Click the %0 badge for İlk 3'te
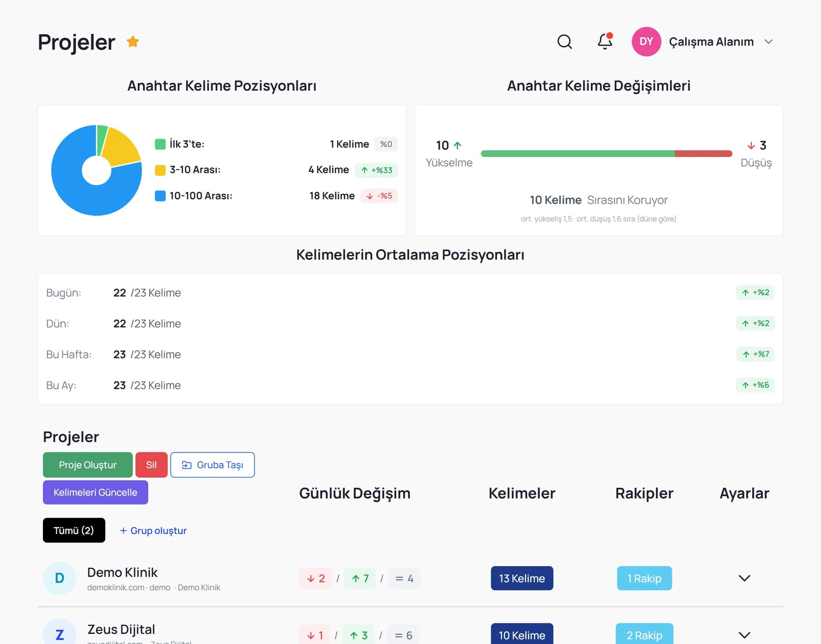The height and width of the screenshot is (644, 821). click(386, 144)
